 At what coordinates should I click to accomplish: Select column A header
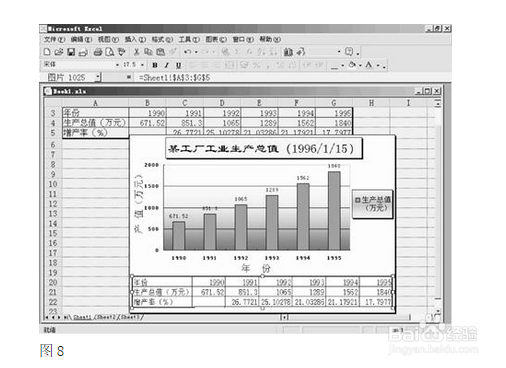pyautogui.click(x=95, y=103)
